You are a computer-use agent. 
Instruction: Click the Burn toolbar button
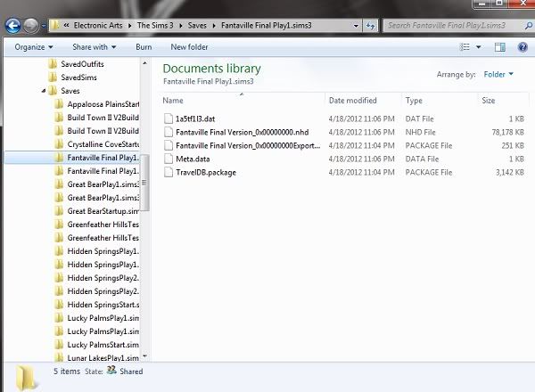coord(144,47)
